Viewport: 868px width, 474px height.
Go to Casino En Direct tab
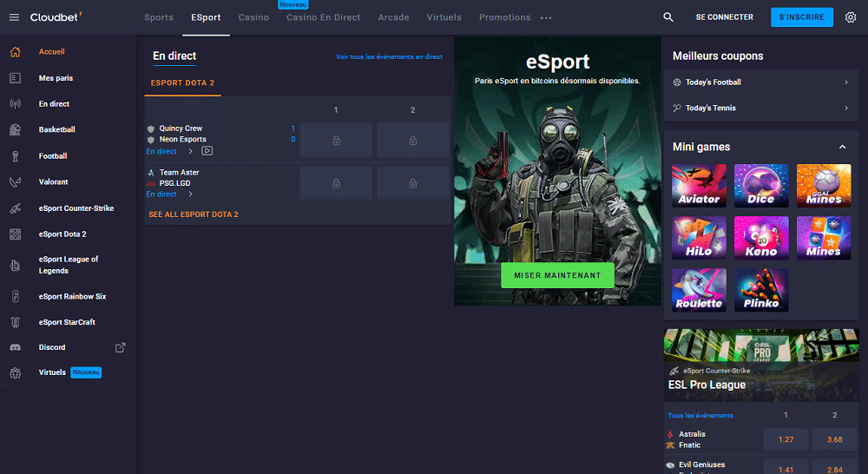(x=323, y=17)
